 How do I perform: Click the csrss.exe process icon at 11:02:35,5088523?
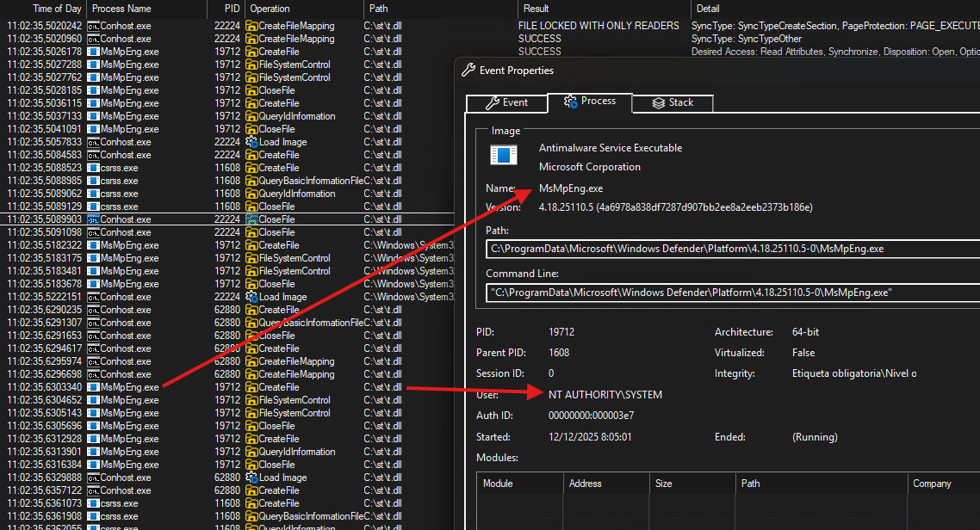point(93,168)
